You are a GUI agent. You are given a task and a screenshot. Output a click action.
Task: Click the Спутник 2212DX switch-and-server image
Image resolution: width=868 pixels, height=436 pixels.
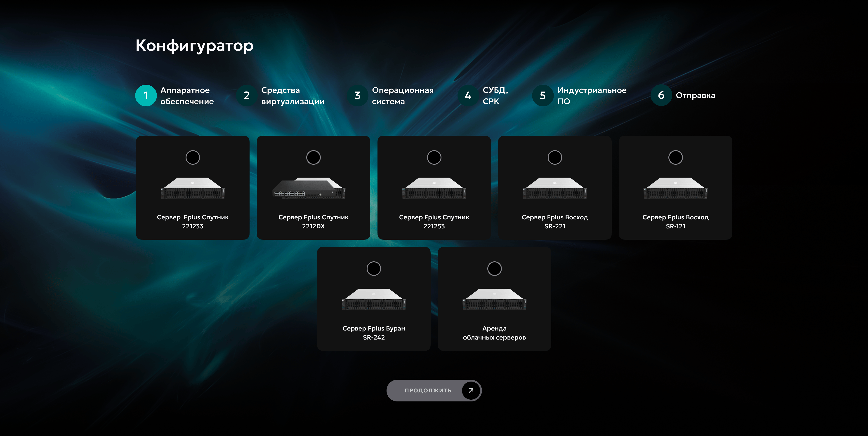pyautogui.click(x=309, y=189)
